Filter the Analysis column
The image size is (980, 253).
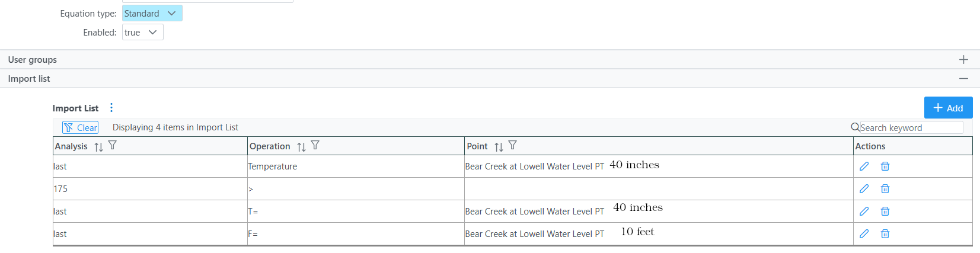point(113,146)
